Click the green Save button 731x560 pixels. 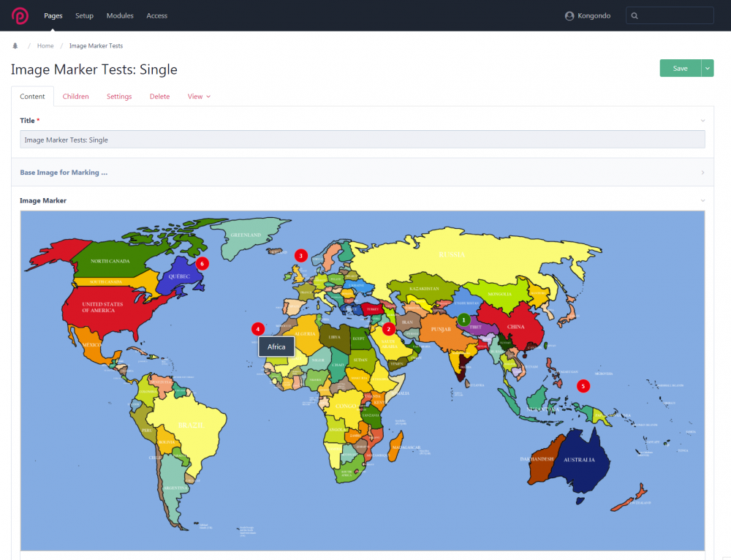680,68
